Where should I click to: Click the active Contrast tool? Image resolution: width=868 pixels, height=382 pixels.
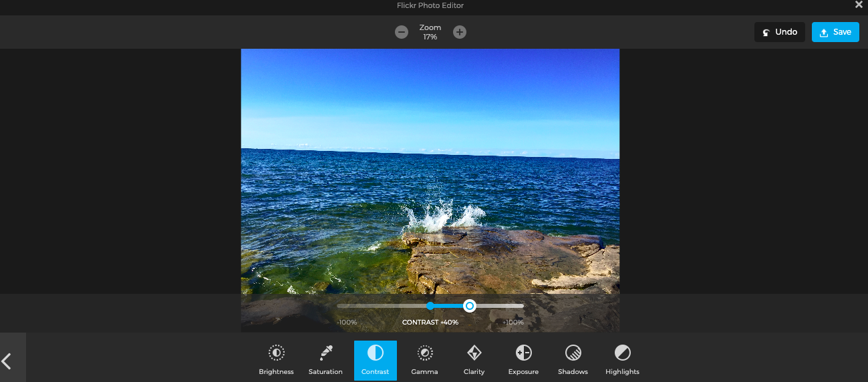click(375, 360)
